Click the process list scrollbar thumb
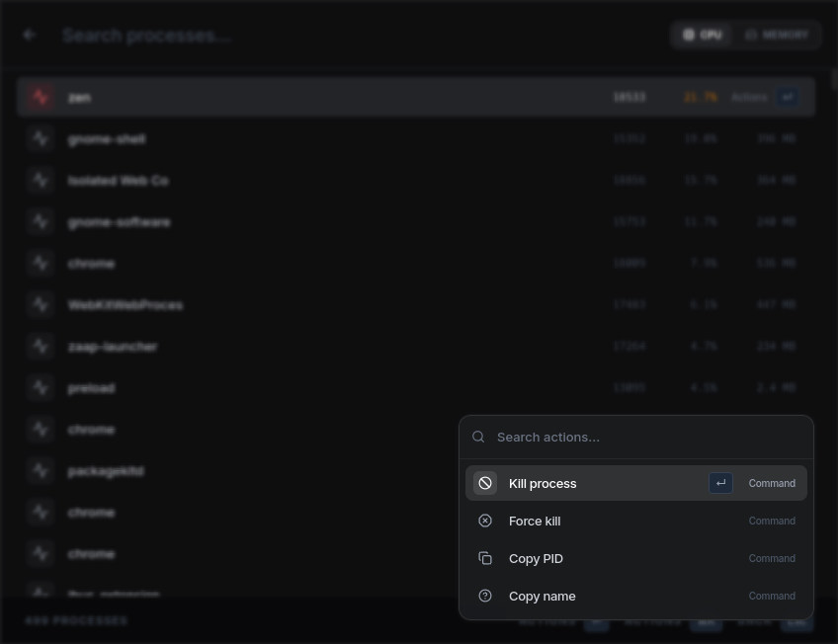 coord(834,79)
